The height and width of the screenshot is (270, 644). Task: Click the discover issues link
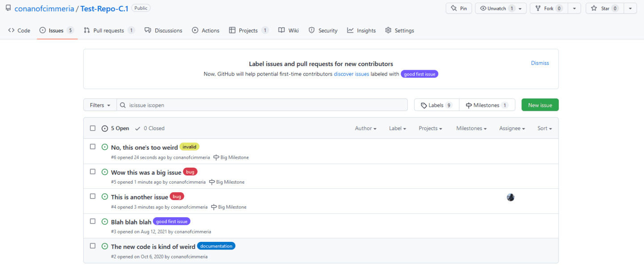[x=351, y=74]
